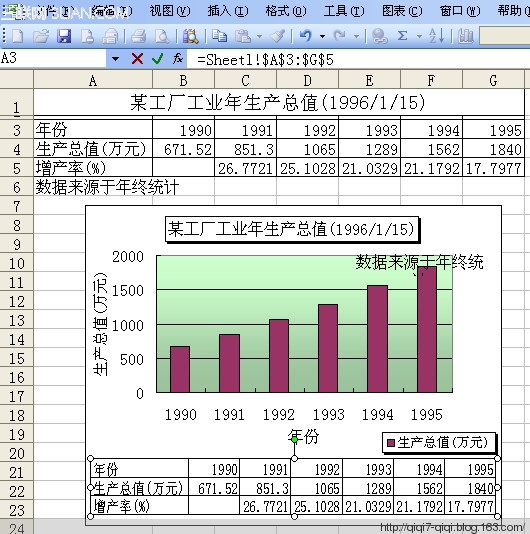Open the 插入(I) menu
Viewport: 530px width, 534px height.
(x=228, y=12)
